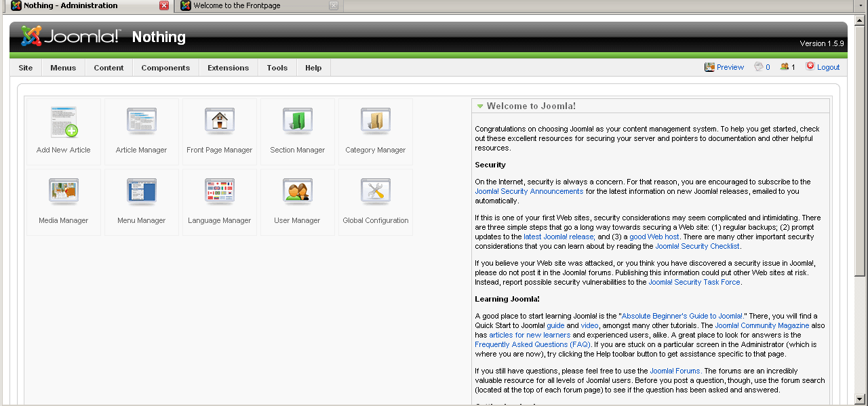Click the Nothing site title in header
Viewport: 868px width, 406px height.
coord(159,37)
